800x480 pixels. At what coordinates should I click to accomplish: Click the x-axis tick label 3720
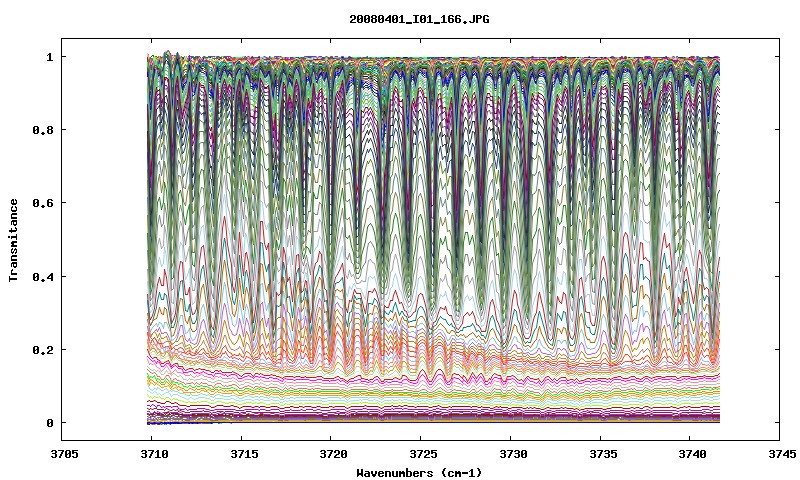(333, 454)
